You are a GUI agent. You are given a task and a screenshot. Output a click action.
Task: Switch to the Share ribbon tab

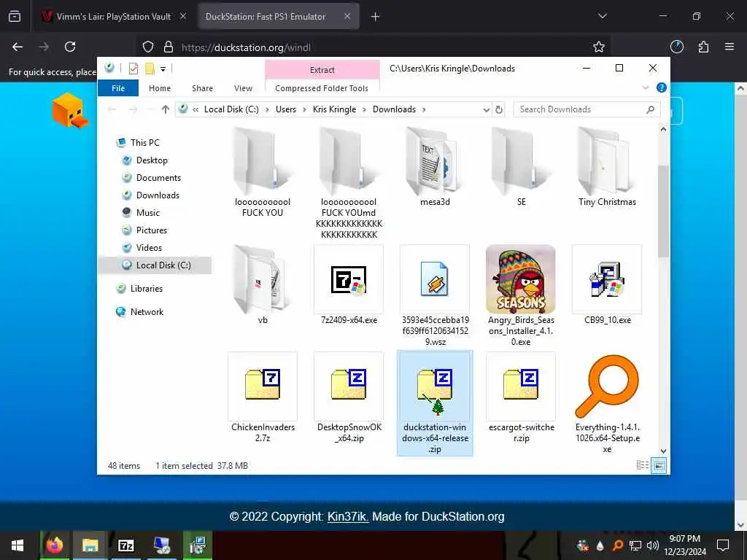pos(203,88)
